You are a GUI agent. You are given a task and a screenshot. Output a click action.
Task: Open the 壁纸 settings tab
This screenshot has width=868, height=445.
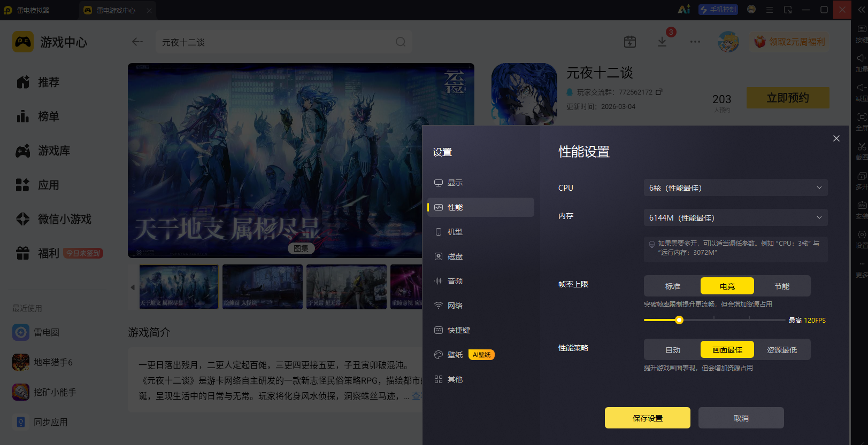481,355
